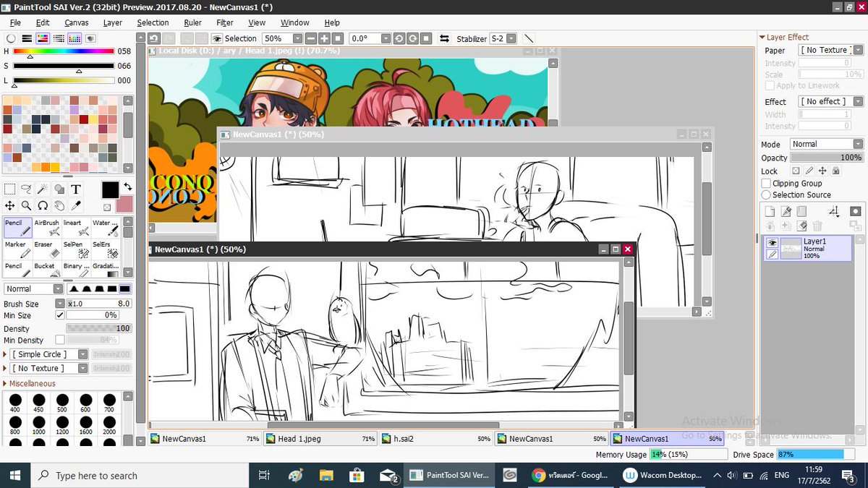Select the Text tool
The image size is (868, 488).
point(76,189)
